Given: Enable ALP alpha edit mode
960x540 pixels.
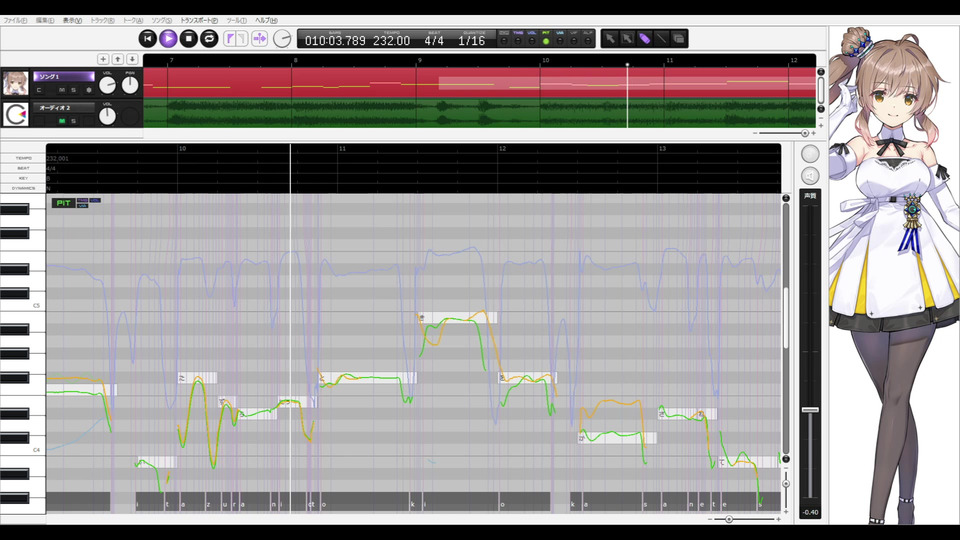Looking at the screenshot, I should (x=588, y=41).
